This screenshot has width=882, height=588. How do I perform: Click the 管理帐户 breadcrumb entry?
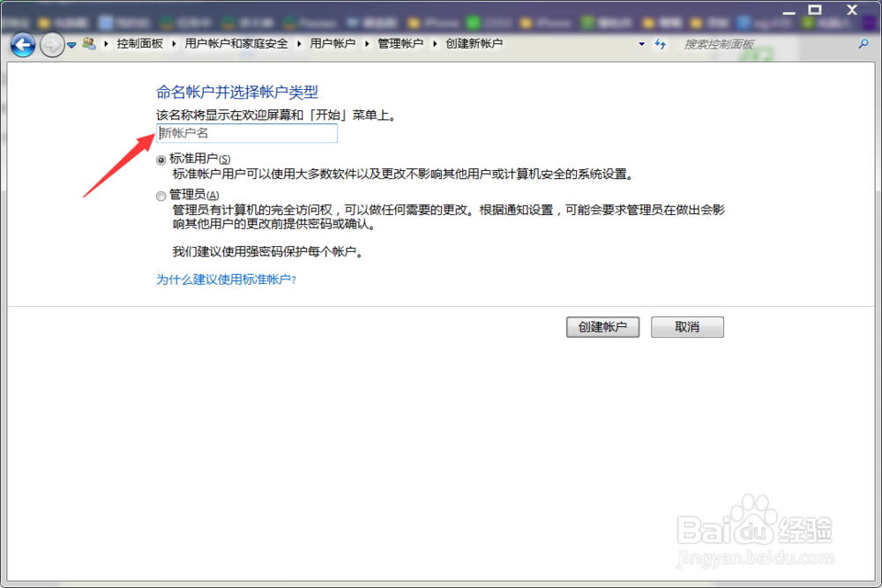[x=401, y=42]
